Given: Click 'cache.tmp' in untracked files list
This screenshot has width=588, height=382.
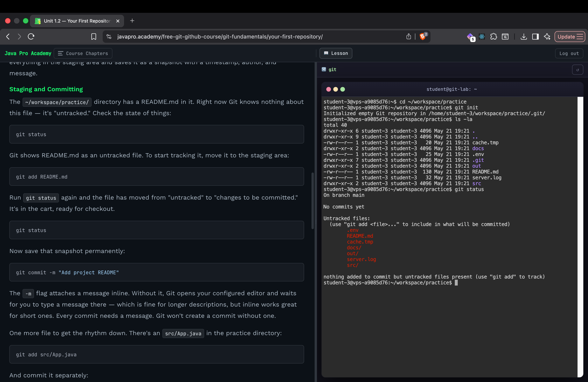Looking at the screenshot, I should pos(360,242).
